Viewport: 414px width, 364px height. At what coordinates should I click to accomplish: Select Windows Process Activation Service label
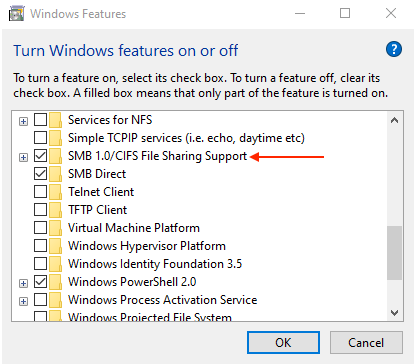(x=163, y=300)
